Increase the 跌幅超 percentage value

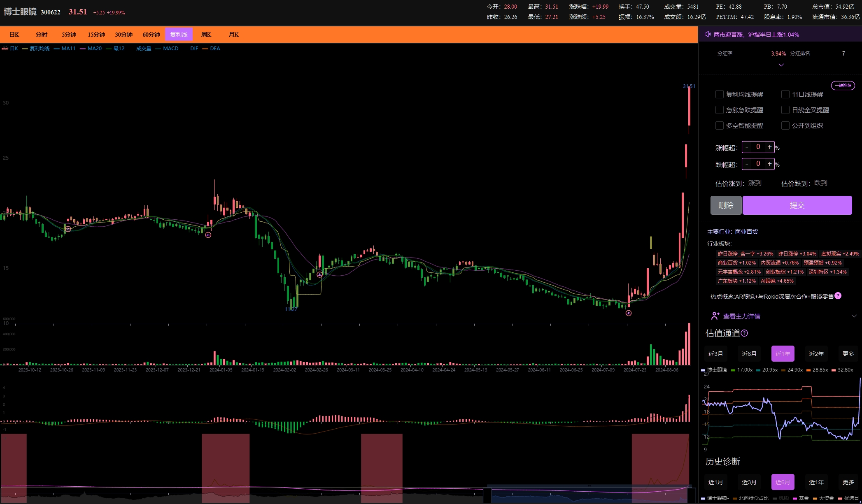[769, 164]
